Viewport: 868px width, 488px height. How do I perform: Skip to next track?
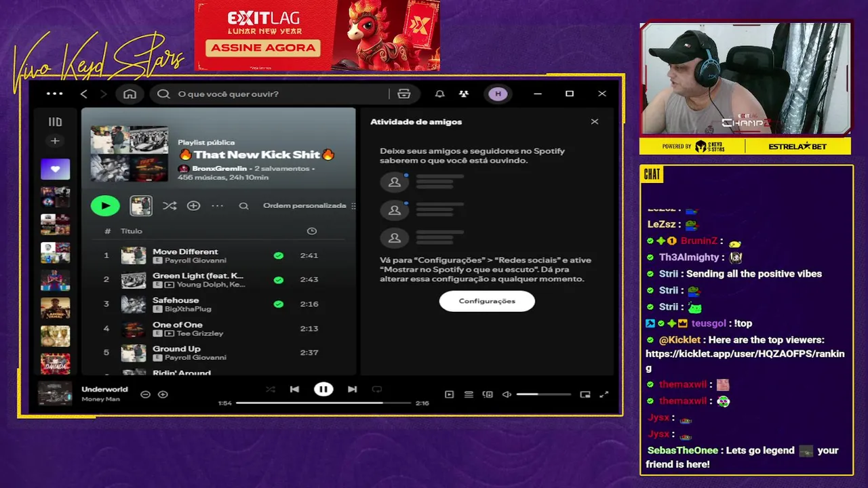click(352, 389)
